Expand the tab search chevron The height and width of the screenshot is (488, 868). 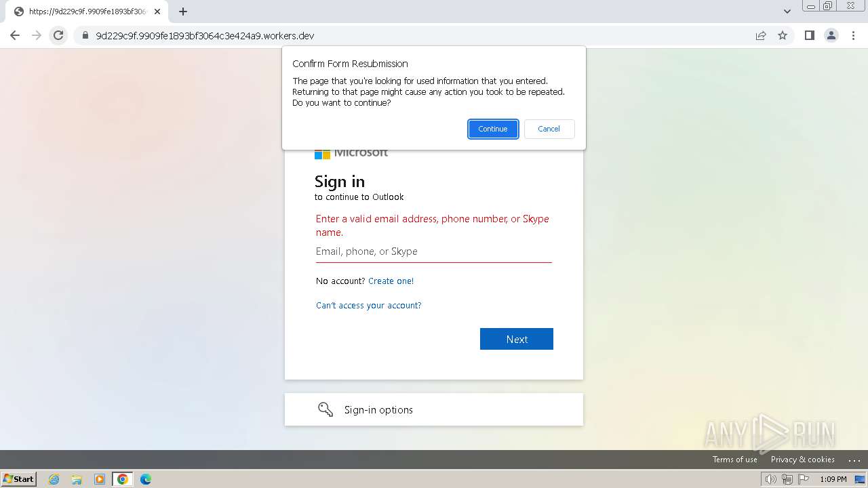click(787, 12)
